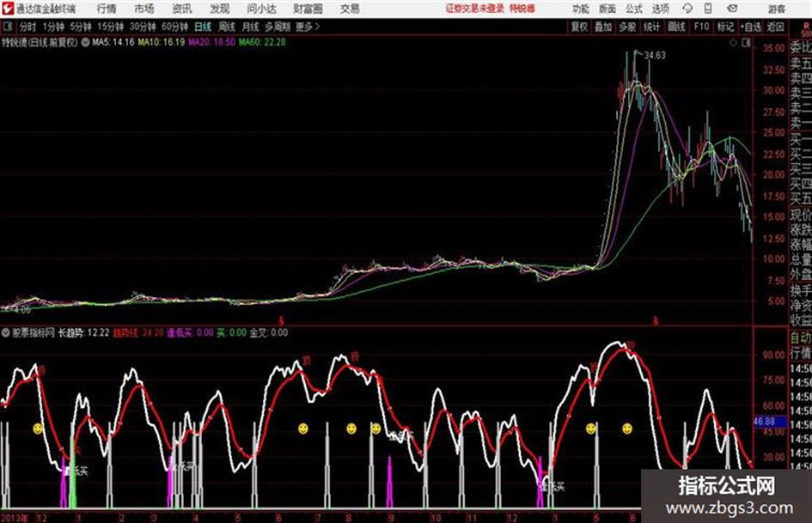The image size is (812, 523).
Task: Switch to the 周线 weekly tab
Action: (x=227, y=27)
